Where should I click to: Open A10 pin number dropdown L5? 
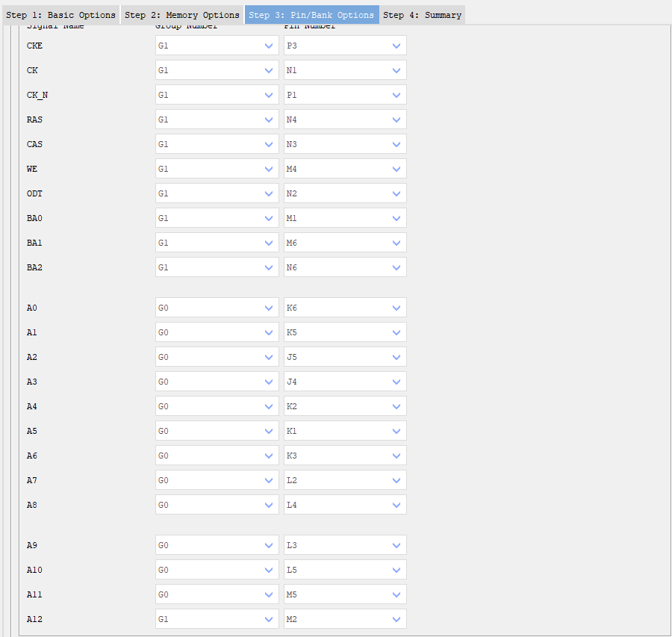click(345, 570)
